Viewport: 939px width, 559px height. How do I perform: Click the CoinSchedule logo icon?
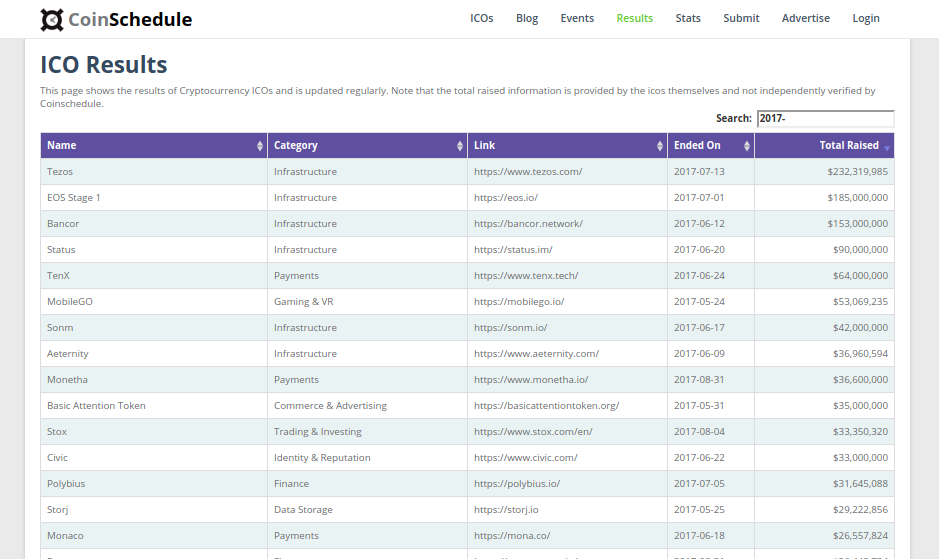click(52, 20)
